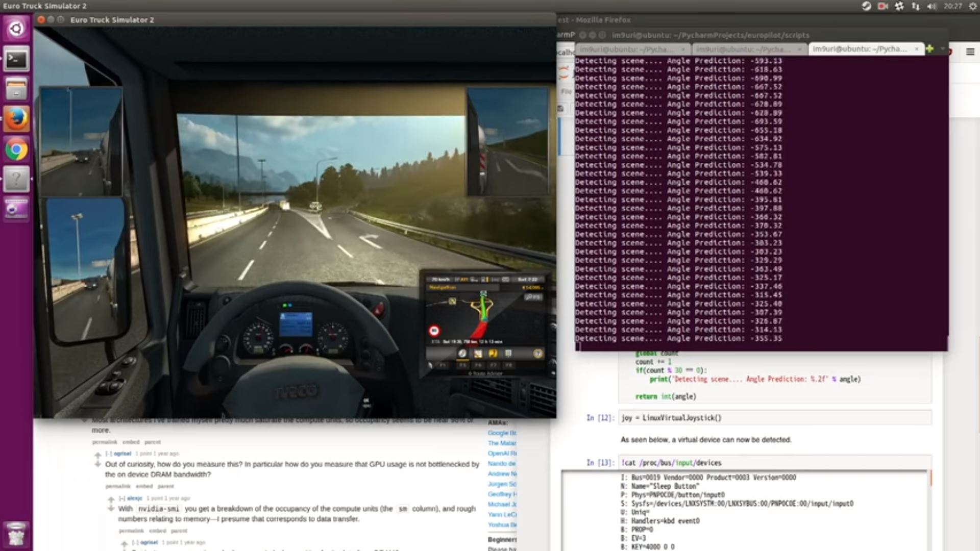Click permalink under the DRAM bandwidth comment
980x551 pixels.
pos(118,486)
